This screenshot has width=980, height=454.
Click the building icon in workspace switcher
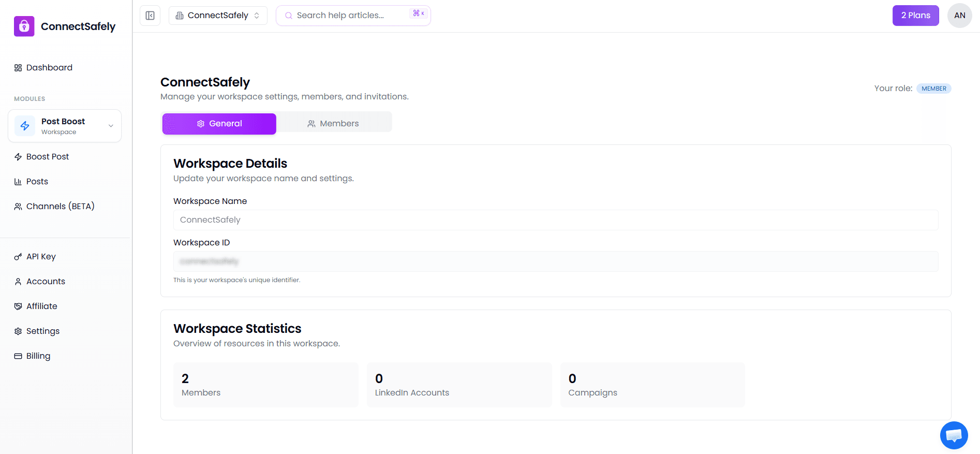point(180,16)
